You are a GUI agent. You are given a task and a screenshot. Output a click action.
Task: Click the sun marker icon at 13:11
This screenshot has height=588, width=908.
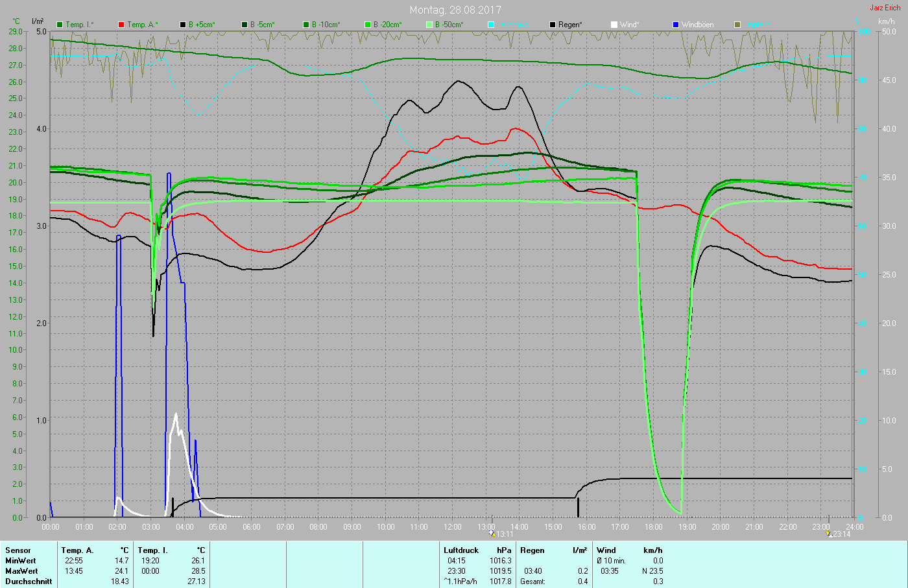tap(492, 534)
